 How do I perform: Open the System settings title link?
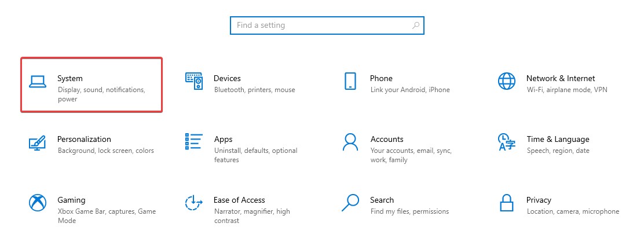tap(70, 78)
